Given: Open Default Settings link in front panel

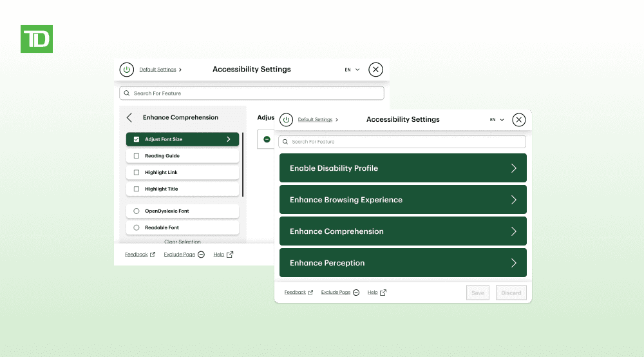Looking at the screenshot, I should [x=315, y=120].
